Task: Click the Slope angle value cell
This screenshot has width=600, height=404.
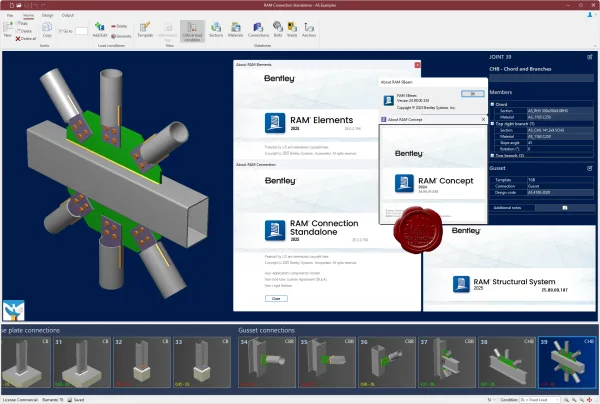Action: click(560, 143)
